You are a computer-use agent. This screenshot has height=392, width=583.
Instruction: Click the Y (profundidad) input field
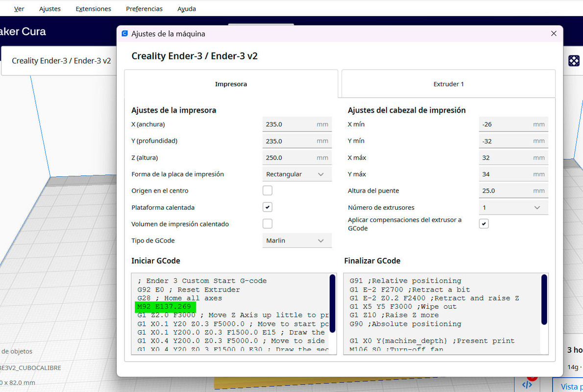point(297,141)
